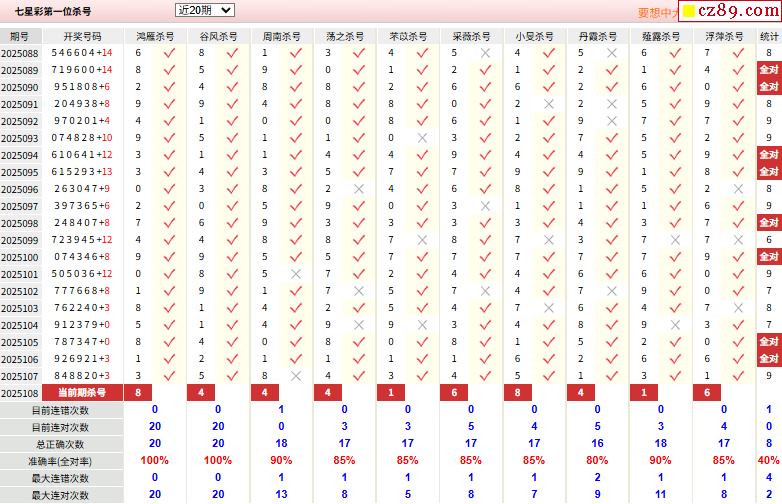This screenshot has width=782, height=504.
Task: Click the check mark for 浮萍 in row 2025107
Action: [x=738, y=376]
